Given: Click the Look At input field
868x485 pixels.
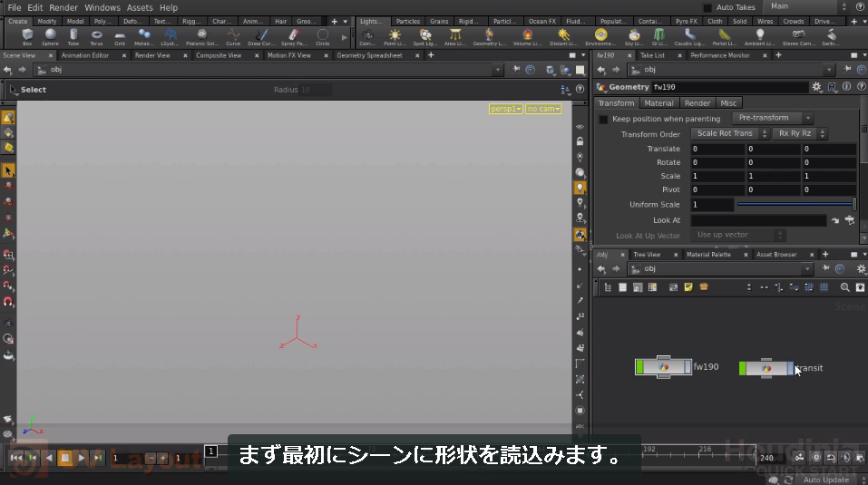Looking at the screenshot, I should pyautogui.click(x=758, y=220).
